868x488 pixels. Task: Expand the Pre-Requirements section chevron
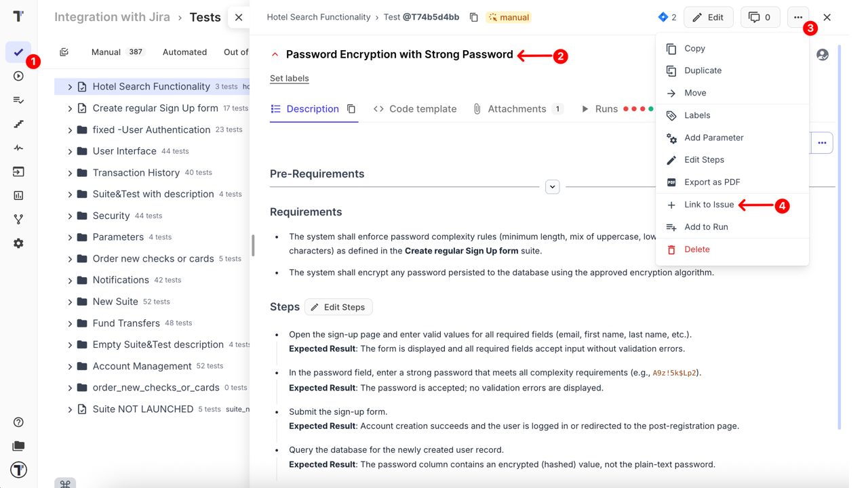coord(552,187)
